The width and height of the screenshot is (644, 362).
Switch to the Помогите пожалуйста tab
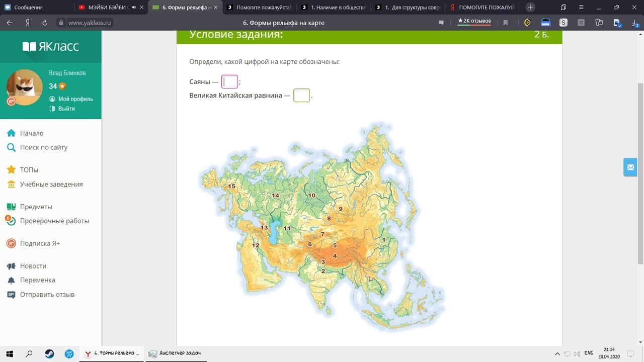tap(260, 8)
